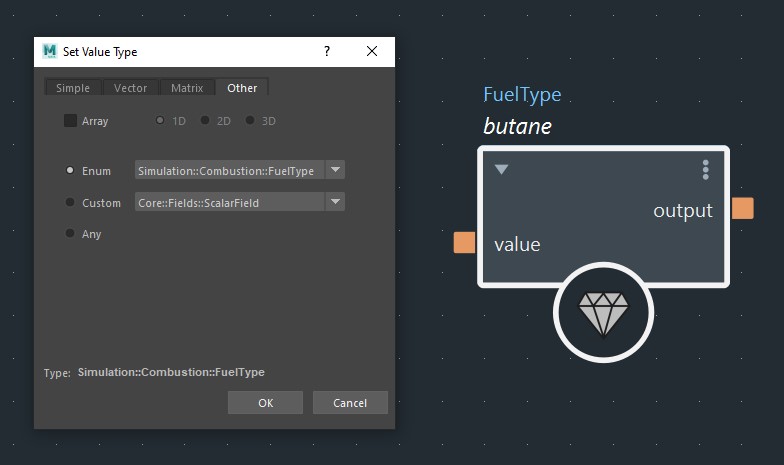Select the Enum radio button
Viewport: 784px width, 465px height.
point(70,171)
